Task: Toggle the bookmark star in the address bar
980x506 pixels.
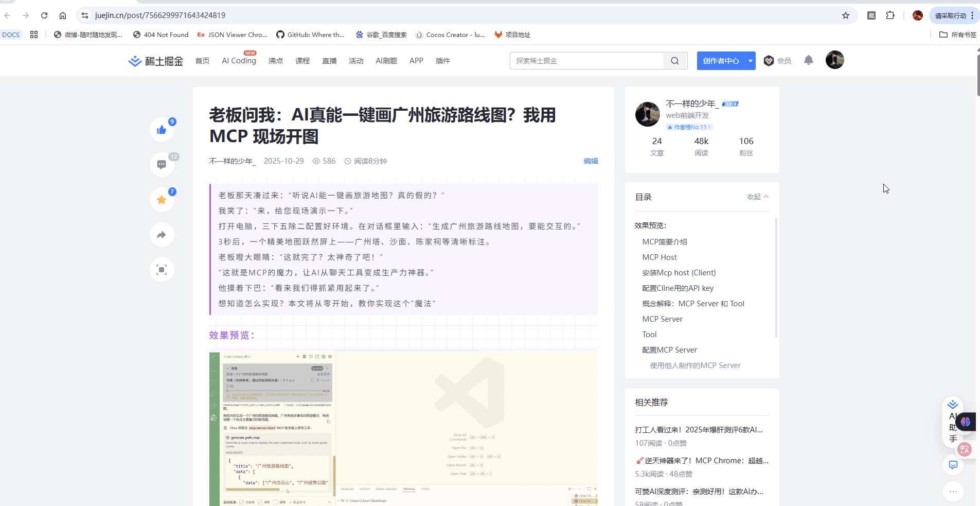Action: 845,15
